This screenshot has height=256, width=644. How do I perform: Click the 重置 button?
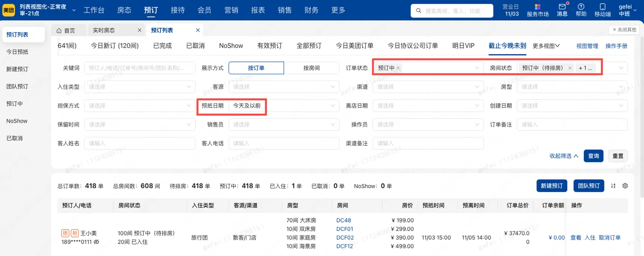pos(618,156)
